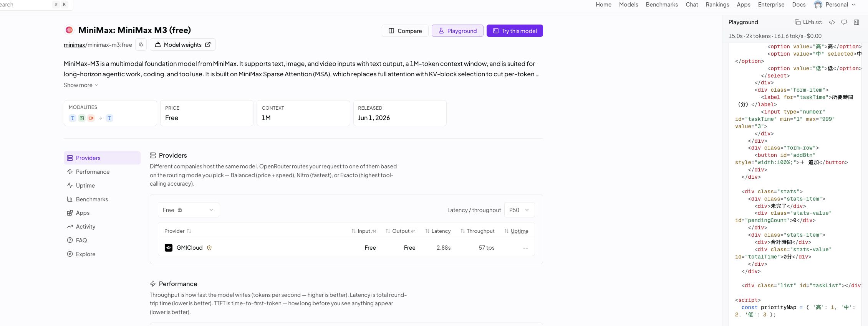Click the Playground button beside Compare

coord(457,31)
